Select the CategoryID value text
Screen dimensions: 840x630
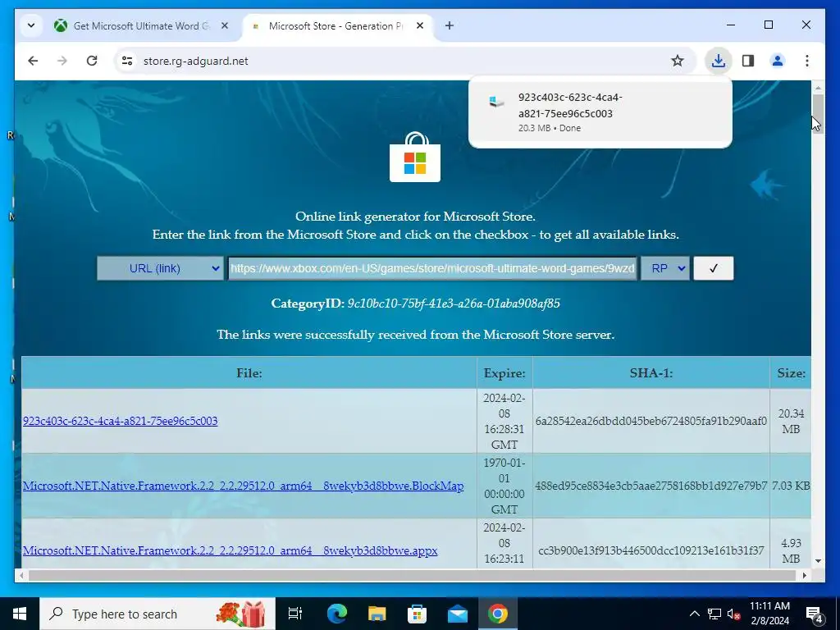click(x=454, y=304)
